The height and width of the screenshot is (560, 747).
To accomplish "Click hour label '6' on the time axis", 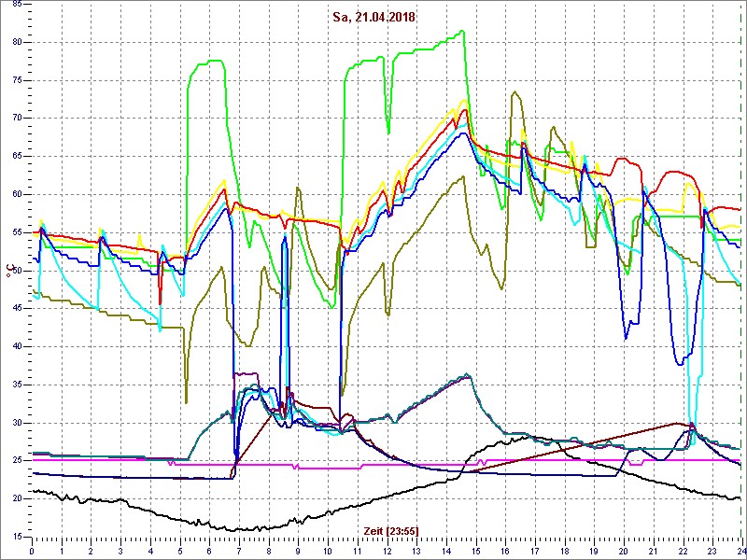I will [209, 552].
